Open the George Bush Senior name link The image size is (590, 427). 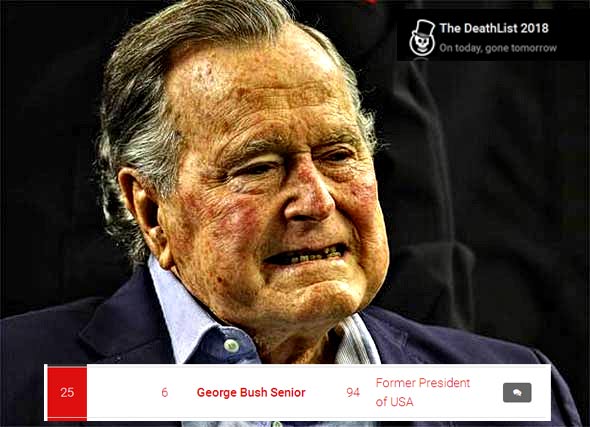(251, 392)
